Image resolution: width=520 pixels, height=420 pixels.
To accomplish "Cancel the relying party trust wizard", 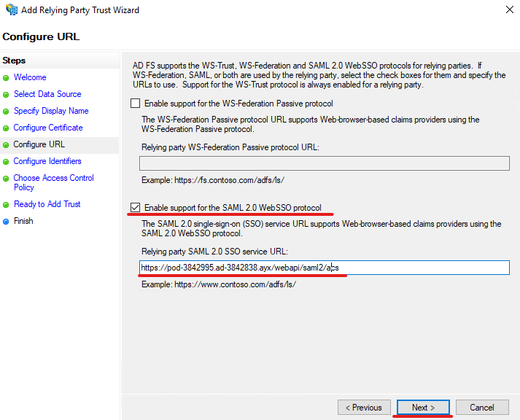I will pyautogui.click(x=482, y=408).
